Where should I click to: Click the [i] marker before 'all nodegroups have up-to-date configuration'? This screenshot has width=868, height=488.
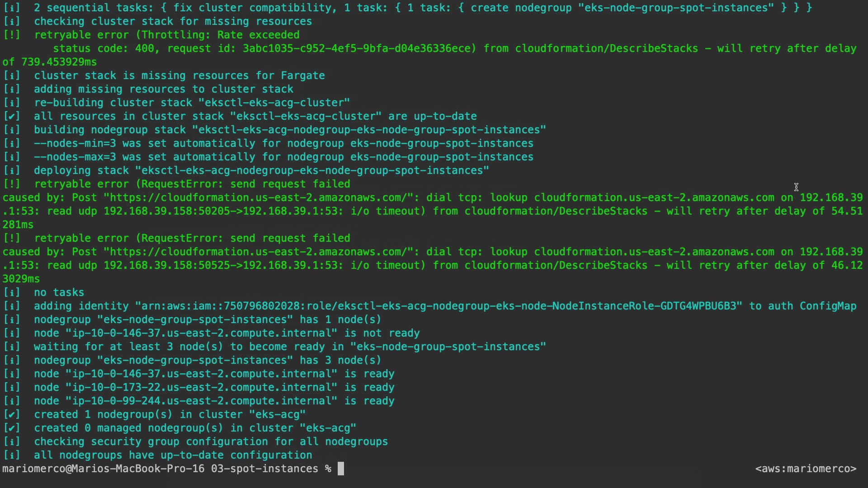coord(12,455)
